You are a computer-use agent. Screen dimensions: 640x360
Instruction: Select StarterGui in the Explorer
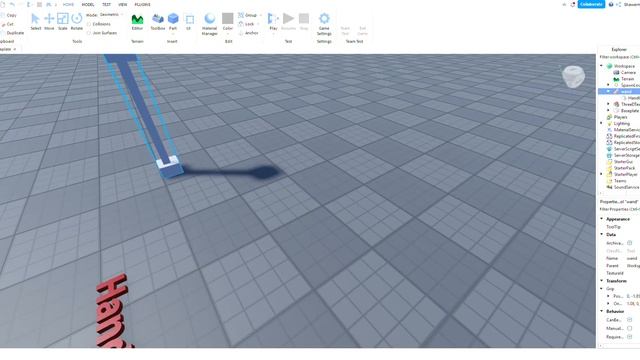tap(623, 162)
